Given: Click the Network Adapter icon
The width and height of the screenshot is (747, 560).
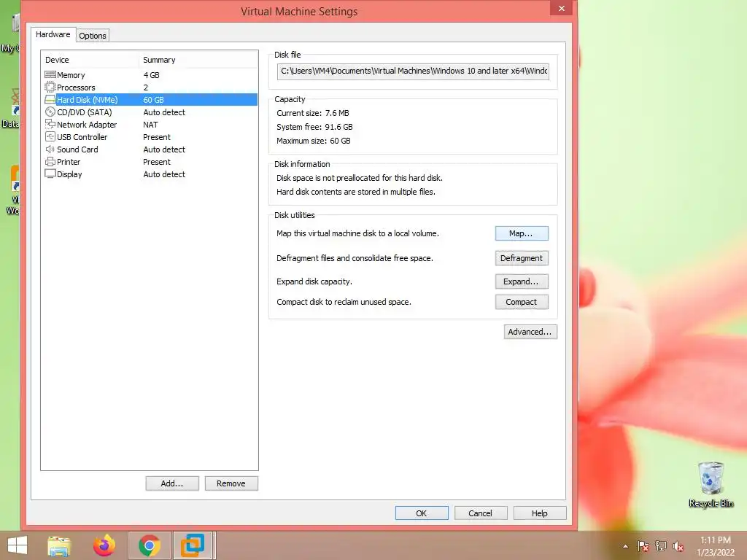Looking at the screenshot, I should click(x=50, y=124).
